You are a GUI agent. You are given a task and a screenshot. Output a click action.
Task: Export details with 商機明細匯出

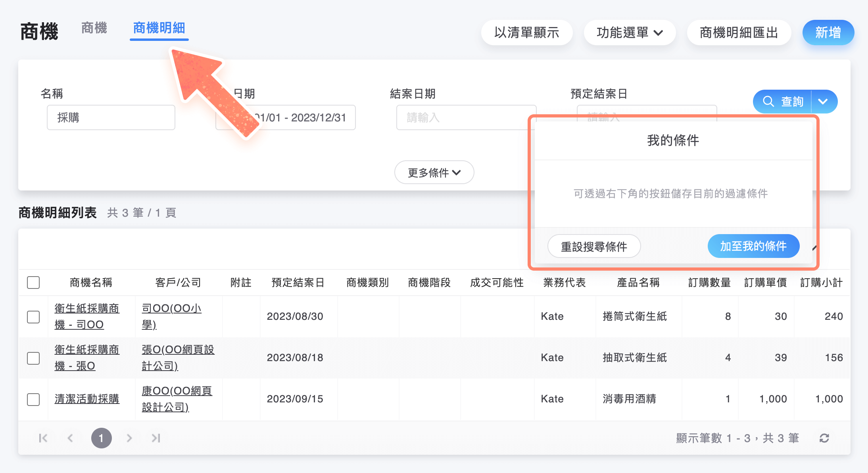[739, 33]
